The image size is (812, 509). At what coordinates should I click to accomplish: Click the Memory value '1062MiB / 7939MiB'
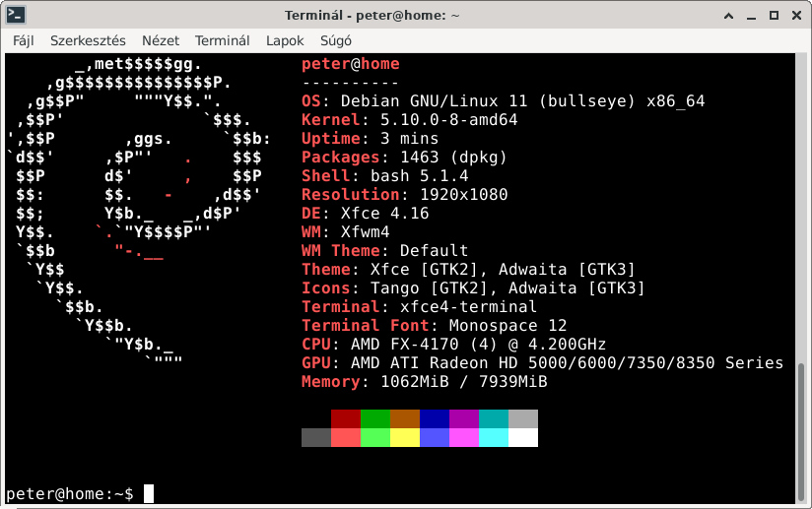tap(463, 381)
